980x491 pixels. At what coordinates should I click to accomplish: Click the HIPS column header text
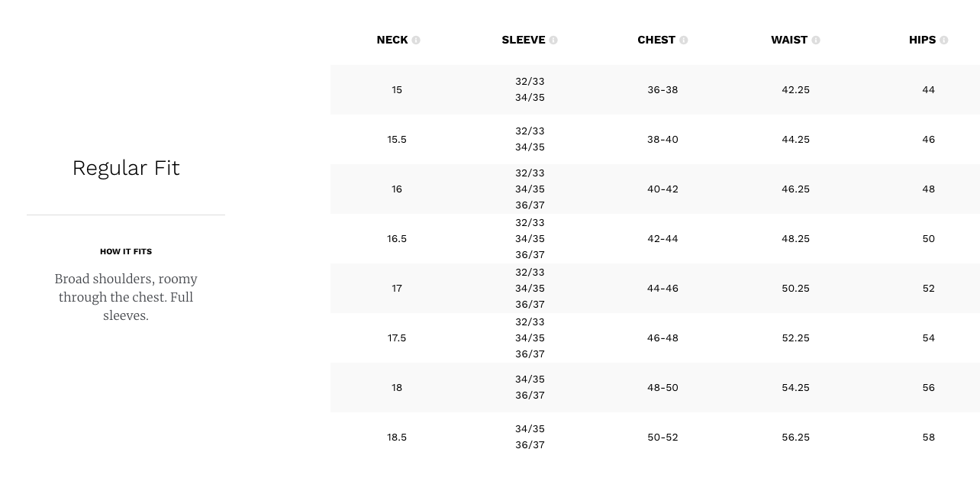(x=922, y=40)
